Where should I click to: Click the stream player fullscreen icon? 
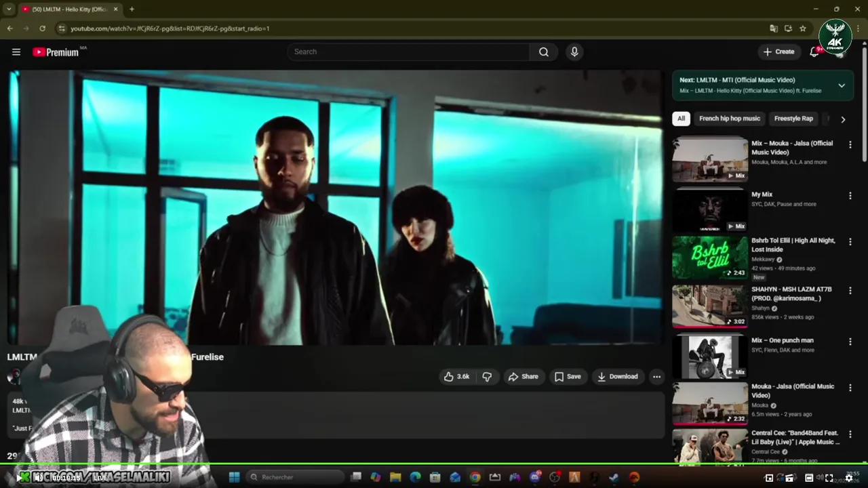(x=829, y=478)
